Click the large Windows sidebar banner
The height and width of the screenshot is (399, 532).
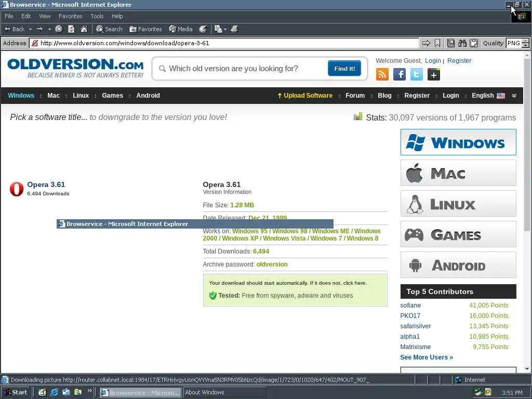pos(458,142)
